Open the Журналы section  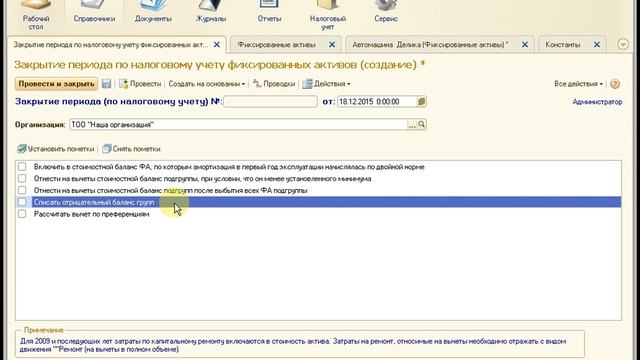(211, 12)
